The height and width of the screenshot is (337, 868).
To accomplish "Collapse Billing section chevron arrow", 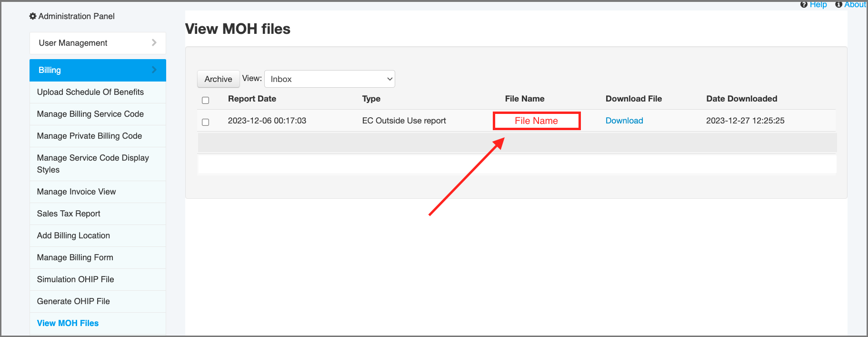I will tap(154, 70).
